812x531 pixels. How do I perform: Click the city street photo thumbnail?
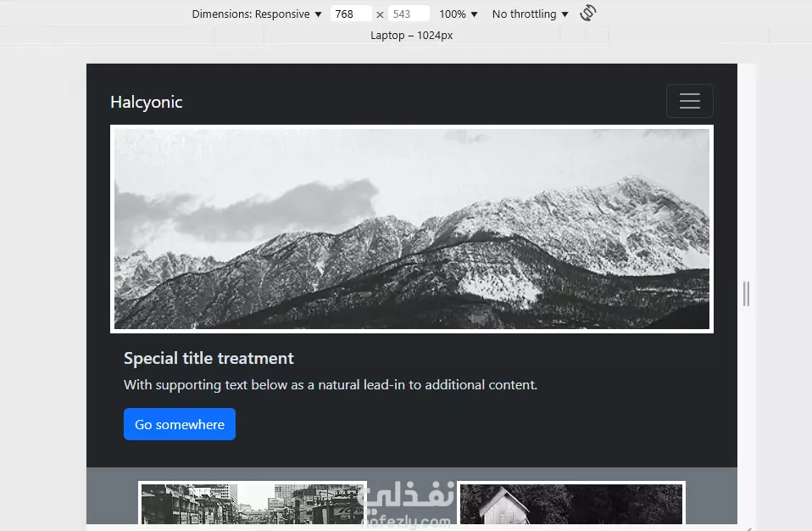tap(253, 503)
